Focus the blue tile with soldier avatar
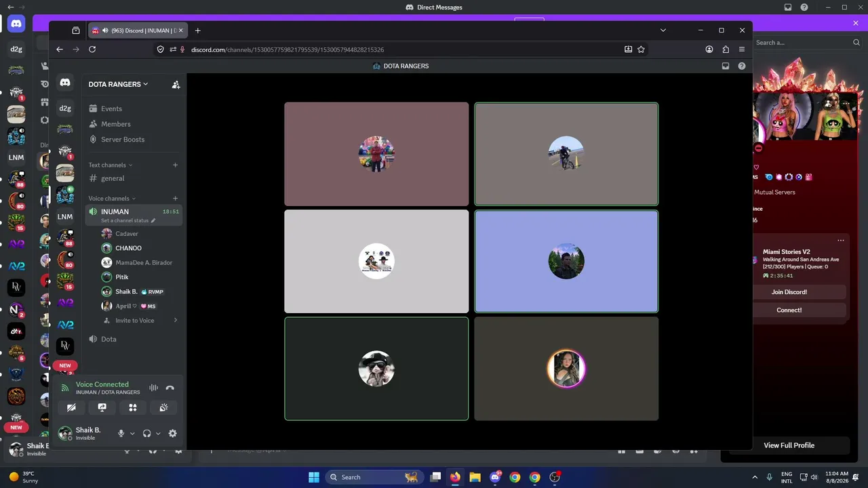This screenshot has width=868, height=488. tap(566, 261)
